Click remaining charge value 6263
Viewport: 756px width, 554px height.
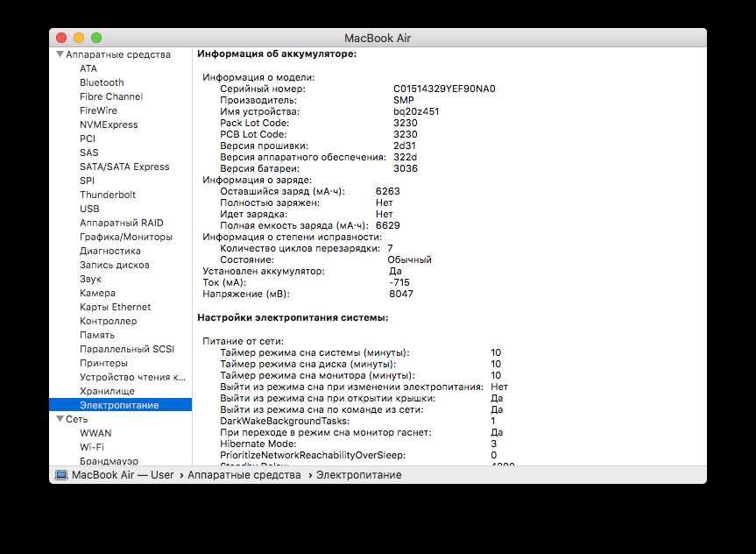[388, 191]
